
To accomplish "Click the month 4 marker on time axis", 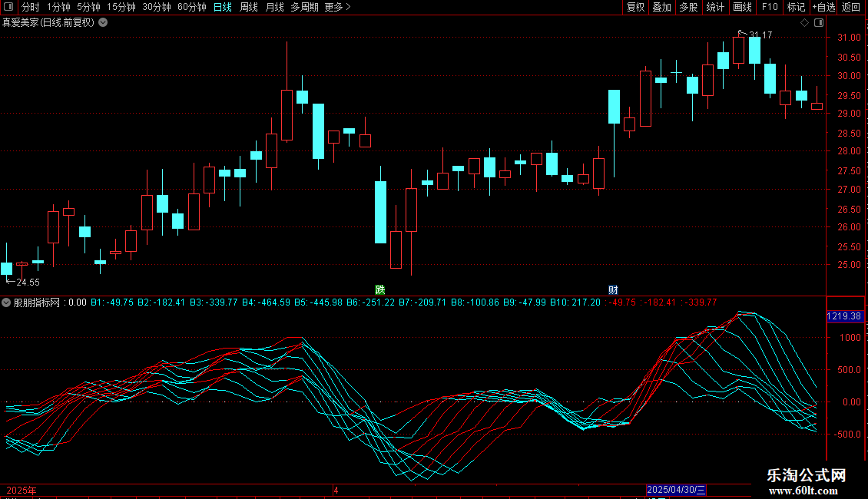I will pos(336,491).
